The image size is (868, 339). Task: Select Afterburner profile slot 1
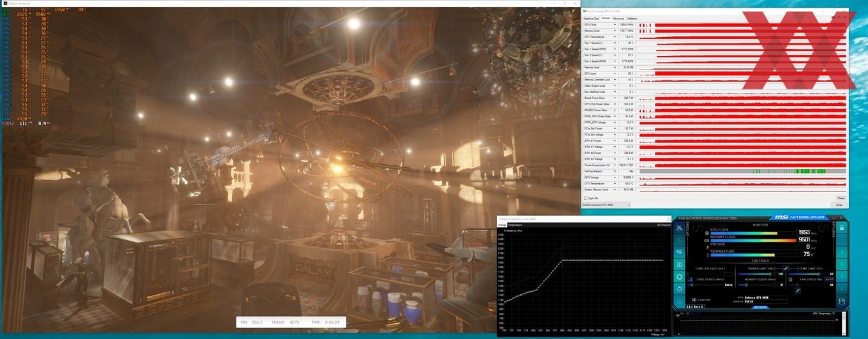pos(842,240)
